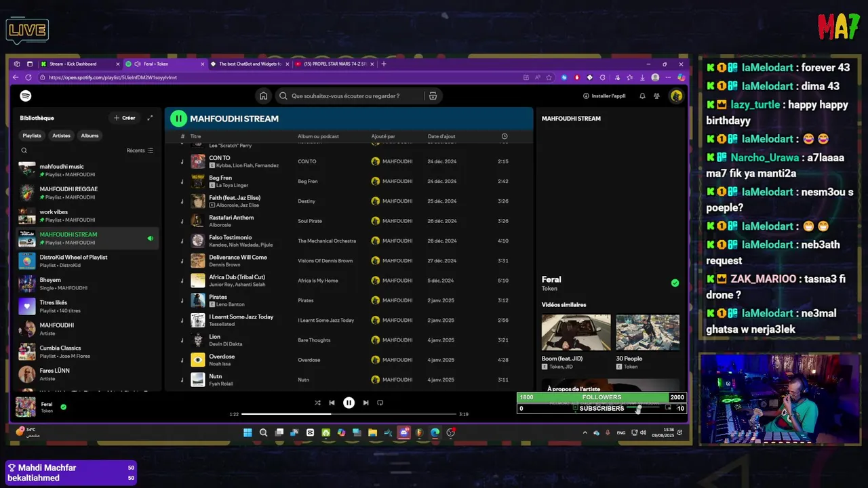Click Installer l'appli
The height and width of the screenshot is (488, 868).
coord(604,96)
